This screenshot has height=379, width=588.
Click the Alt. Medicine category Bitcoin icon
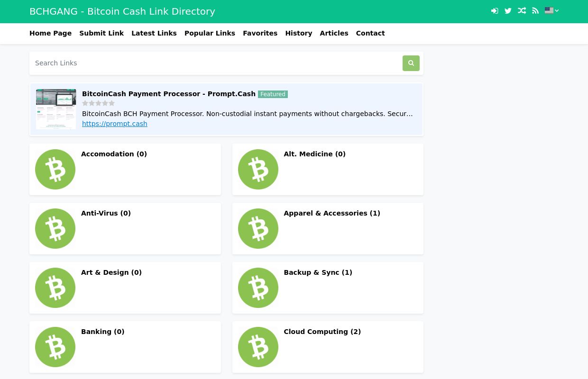point(258,169)
